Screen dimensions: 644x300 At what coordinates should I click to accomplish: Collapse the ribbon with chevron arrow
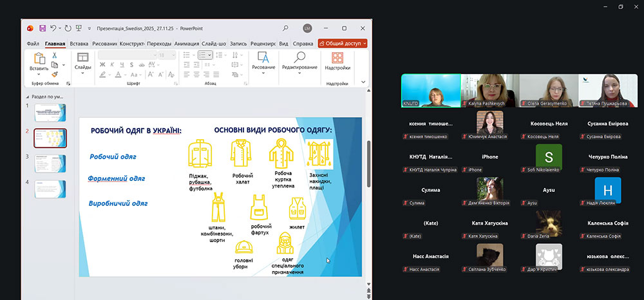(x=363, y=82)
